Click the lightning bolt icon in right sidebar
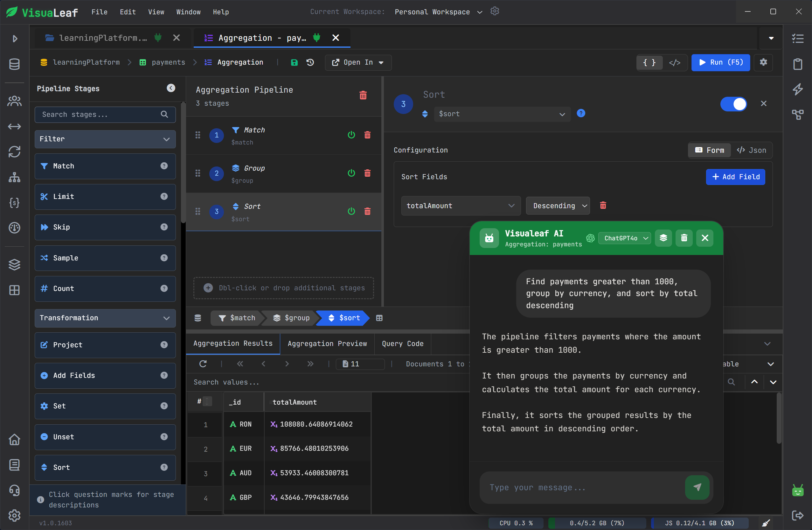Viewport: 812px width, 530px height. click(x=798, y=89)
